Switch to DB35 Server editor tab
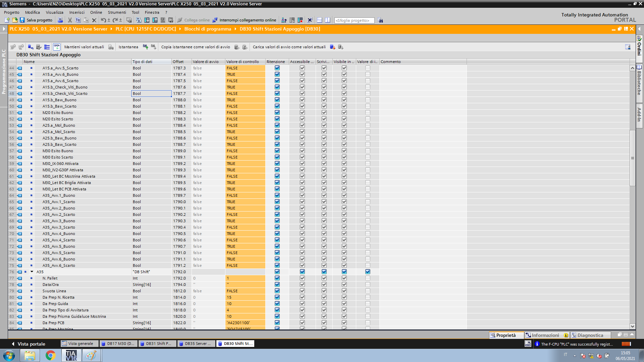Viewport: 644px width, 362px height. pyautogui.click(x=196, y=344)
